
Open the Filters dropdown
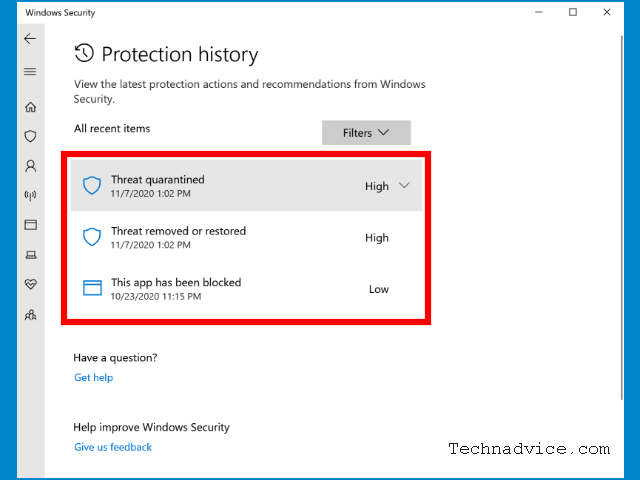coord(366,133)
